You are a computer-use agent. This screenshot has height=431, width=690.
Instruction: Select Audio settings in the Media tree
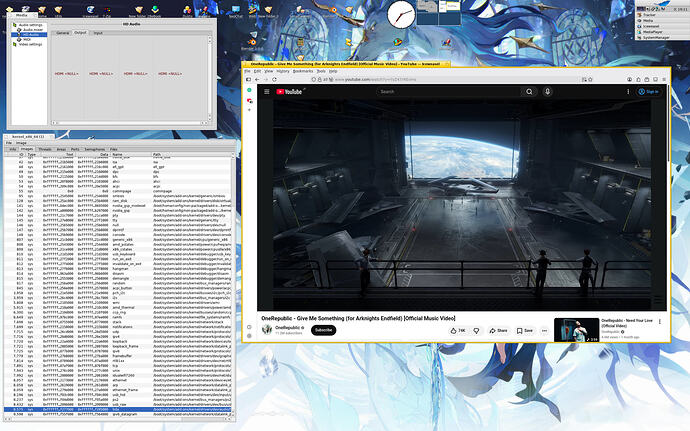30,25
